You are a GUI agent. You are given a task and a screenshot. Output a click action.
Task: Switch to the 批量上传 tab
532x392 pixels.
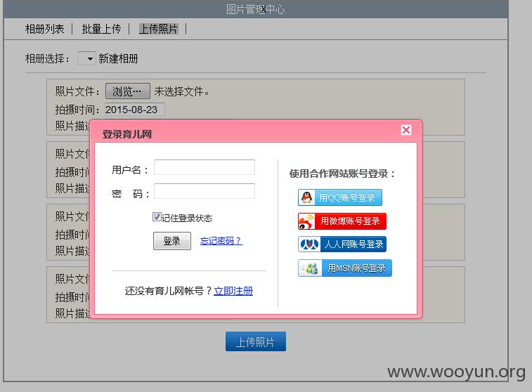point(101,29)
